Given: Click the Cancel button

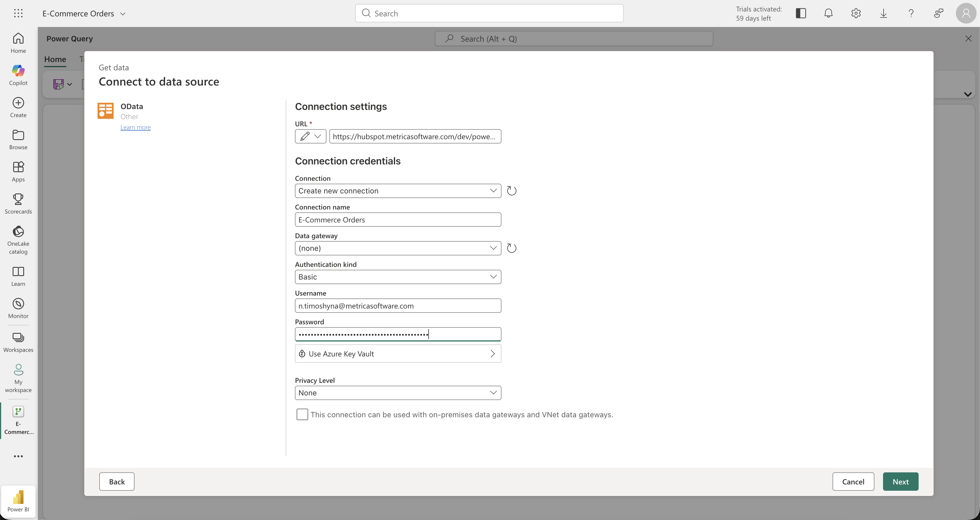Looking at the screenshot, I should [x=853, y=482].
